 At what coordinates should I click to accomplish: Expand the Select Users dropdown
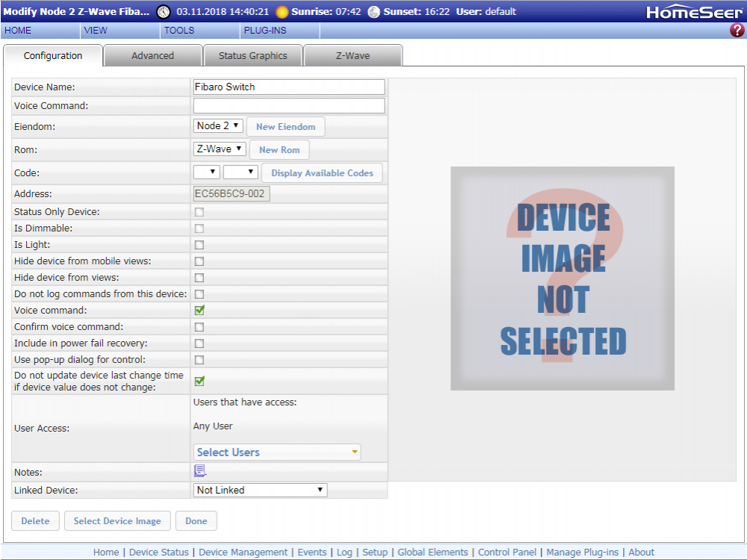click(x=277, y=452)
